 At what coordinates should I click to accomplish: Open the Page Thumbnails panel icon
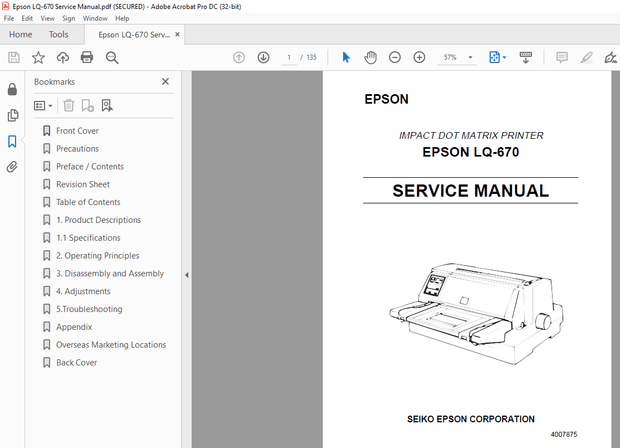click(x=13, y=115)
